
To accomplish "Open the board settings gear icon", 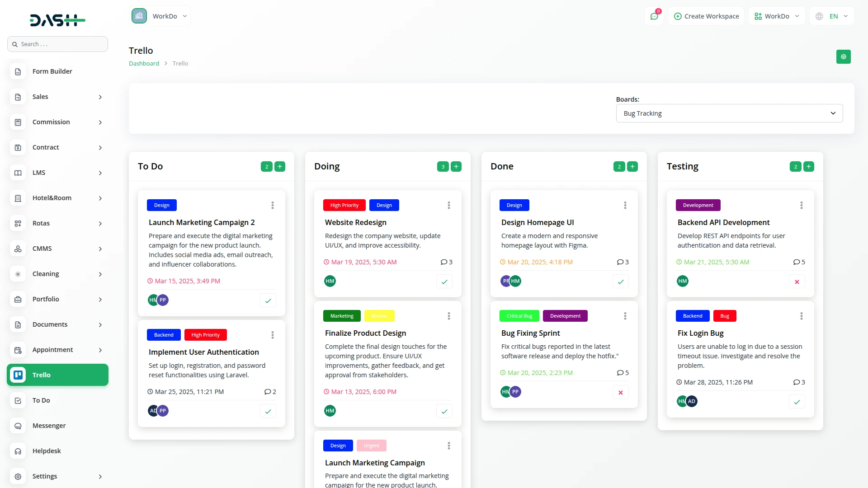I will tap(844, 57).
